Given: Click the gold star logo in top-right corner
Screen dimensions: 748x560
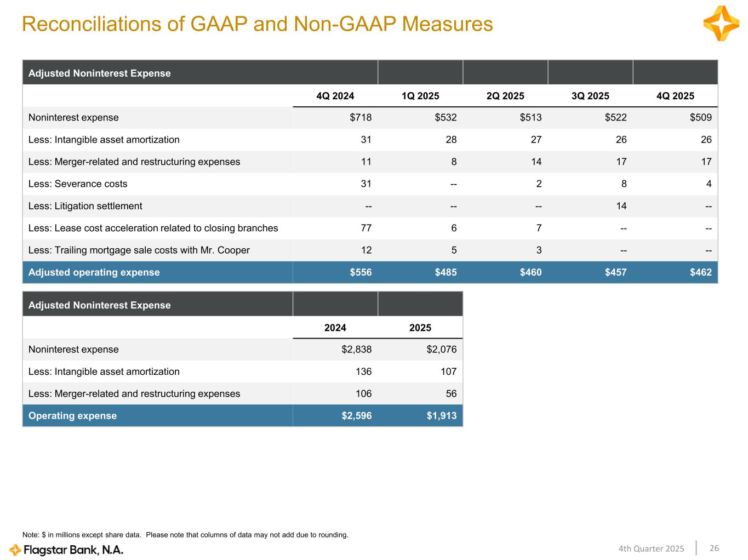Looking at the screenshot, I should tap(721, 24).
